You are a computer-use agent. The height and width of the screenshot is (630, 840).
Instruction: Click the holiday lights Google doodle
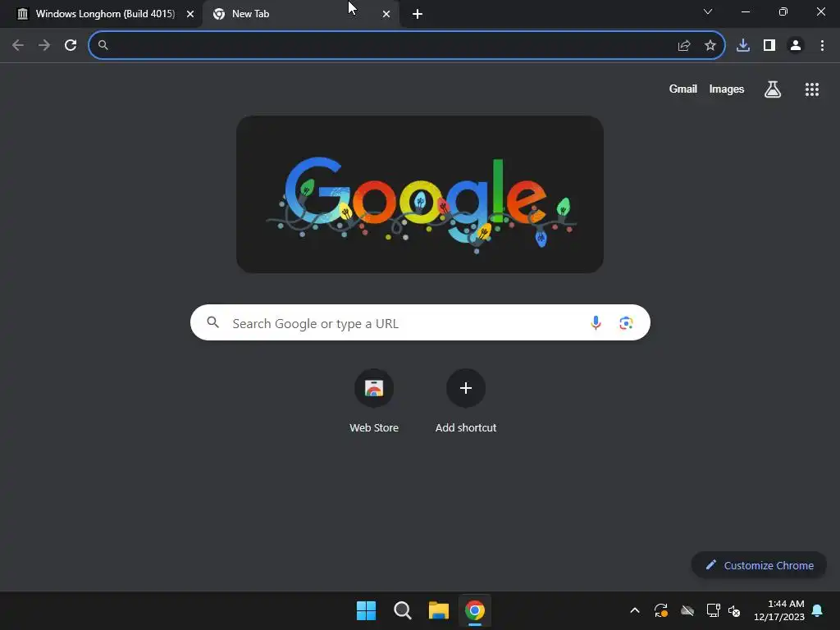[420, 194]
